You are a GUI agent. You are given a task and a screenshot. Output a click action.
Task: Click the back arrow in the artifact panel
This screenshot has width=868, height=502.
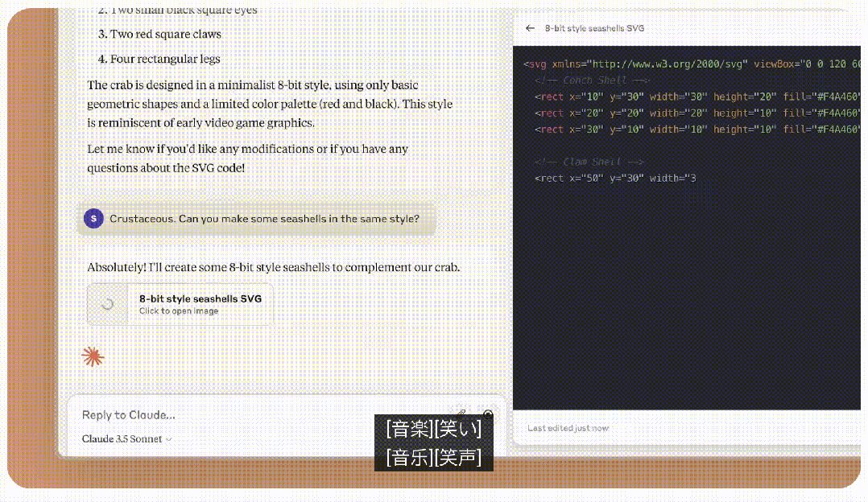(x=530, y=28)
